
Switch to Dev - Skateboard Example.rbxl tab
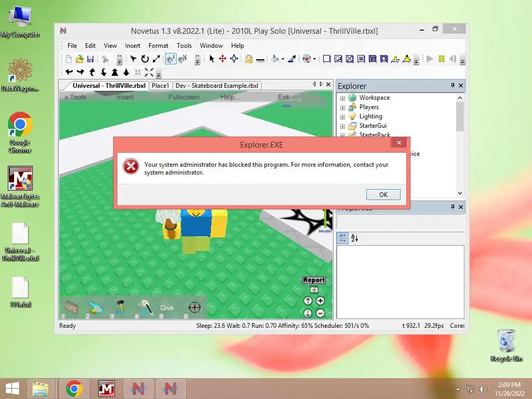tap(217, 86)
